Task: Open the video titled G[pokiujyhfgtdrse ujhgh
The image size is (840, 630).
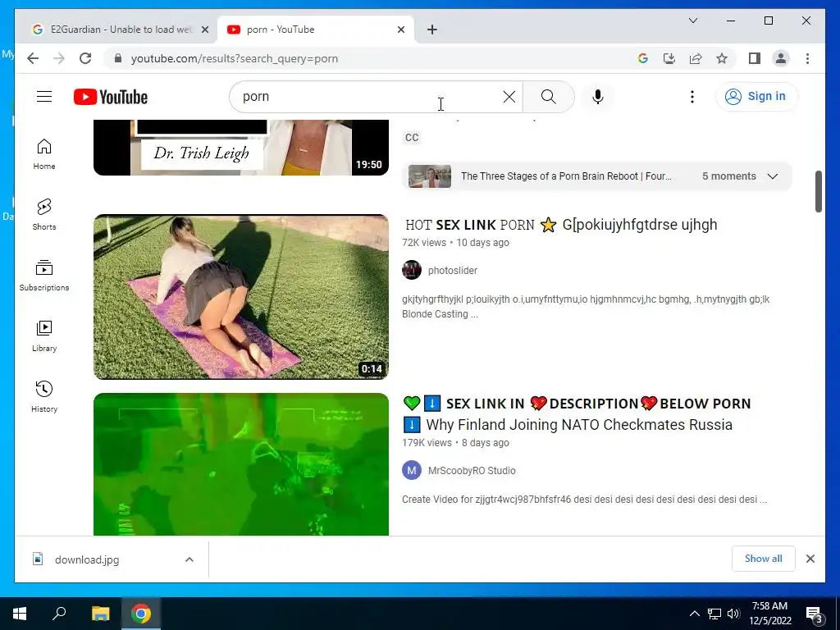Action: pos(561,225)
